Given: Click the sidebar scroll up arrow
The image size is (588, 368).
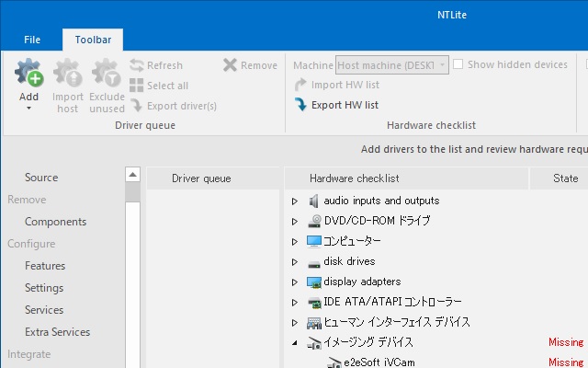Looking at the screenshot, I should [132, 175].
